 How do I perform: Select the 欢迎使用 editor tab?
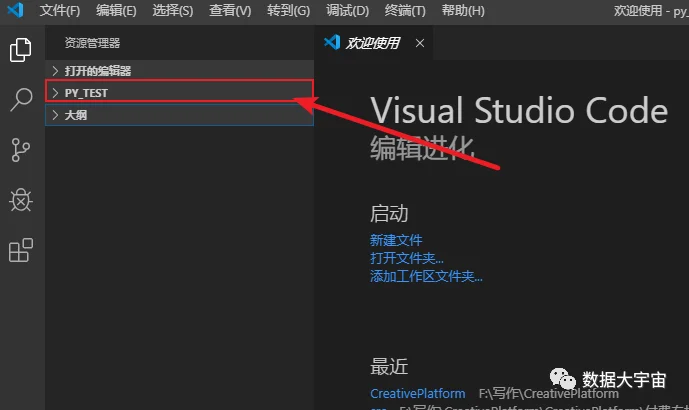373,43
